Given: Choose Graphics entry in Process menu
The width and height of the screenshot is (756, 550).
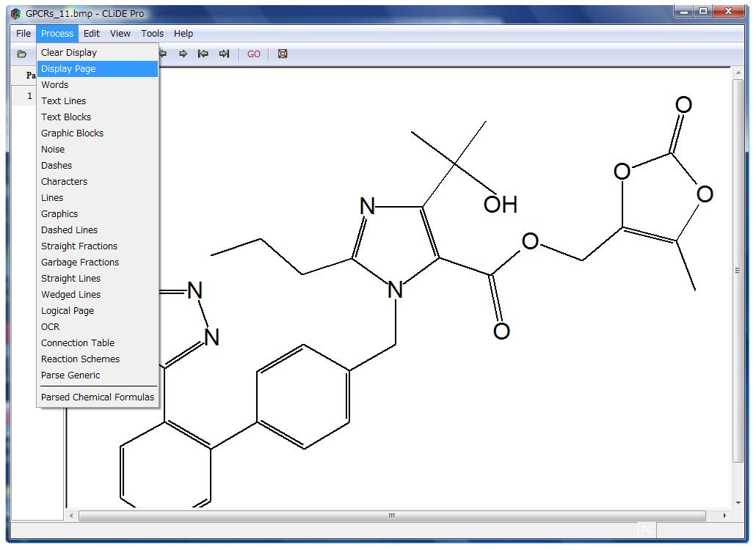Looking at the screenshot, I should [98, 214].
